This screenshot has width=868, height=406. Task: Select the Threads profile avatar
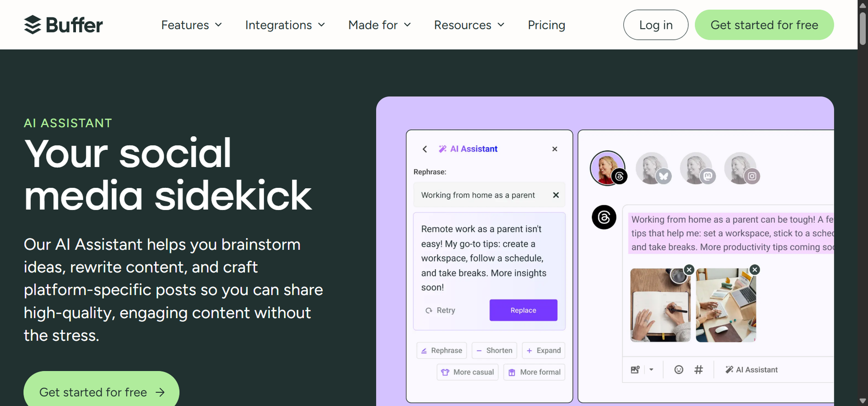pos(608,168)
